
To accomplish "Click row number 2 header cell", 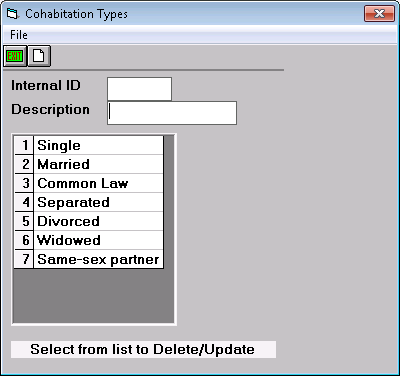I will 24,164.
